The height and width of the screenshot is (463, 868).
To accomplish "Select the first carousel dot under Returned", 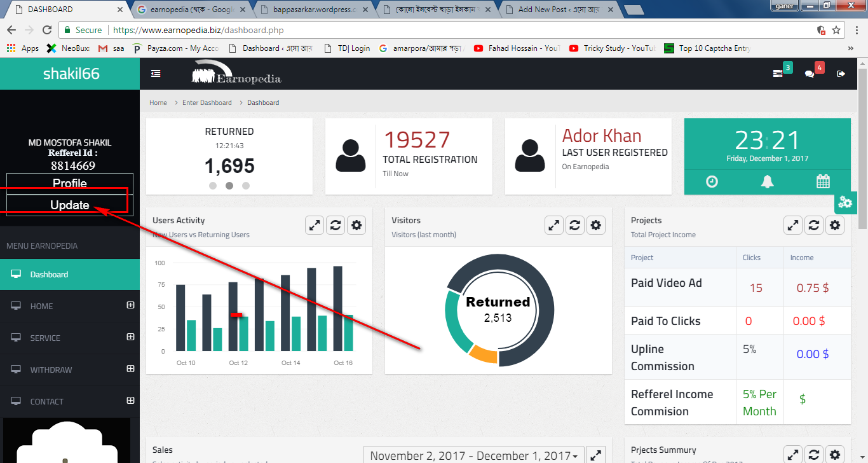I will 213,186.
